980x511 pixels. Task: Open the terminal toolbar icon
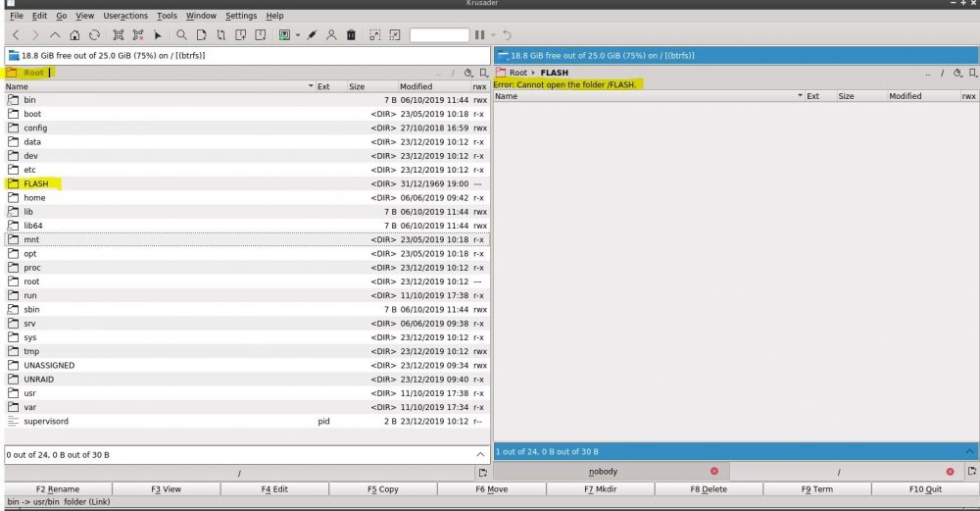[284, 35]
